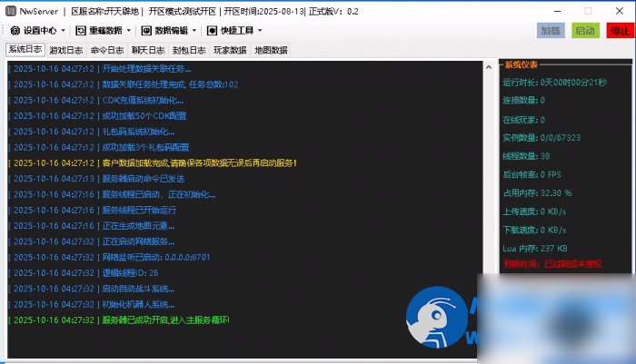Screen dimensions: 636x364
Task: Switch to the 命令日志 tab
Action: (x=107, y=50)
